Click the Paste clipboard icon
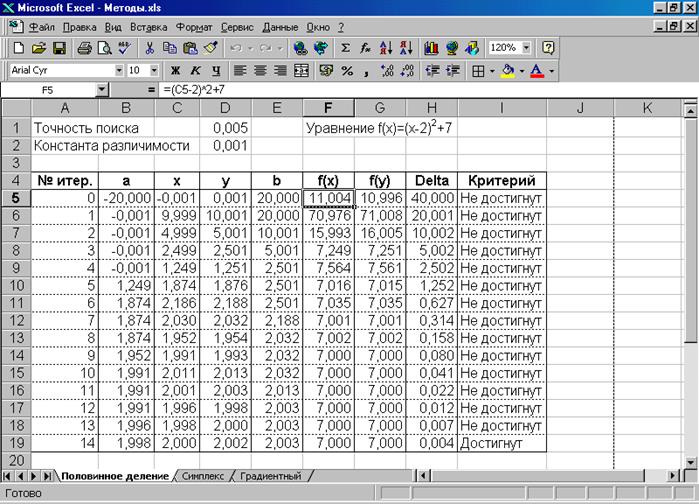The height and width of the screenshot is (504, 699). tap(190, 48)
